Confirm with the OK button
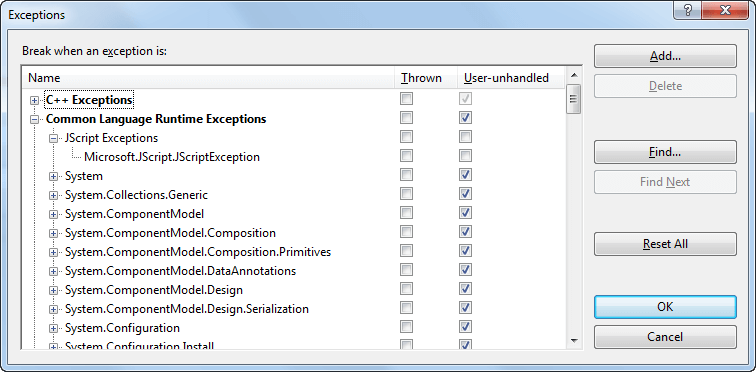This screenshot has height=372, width=756. [665, 307]
